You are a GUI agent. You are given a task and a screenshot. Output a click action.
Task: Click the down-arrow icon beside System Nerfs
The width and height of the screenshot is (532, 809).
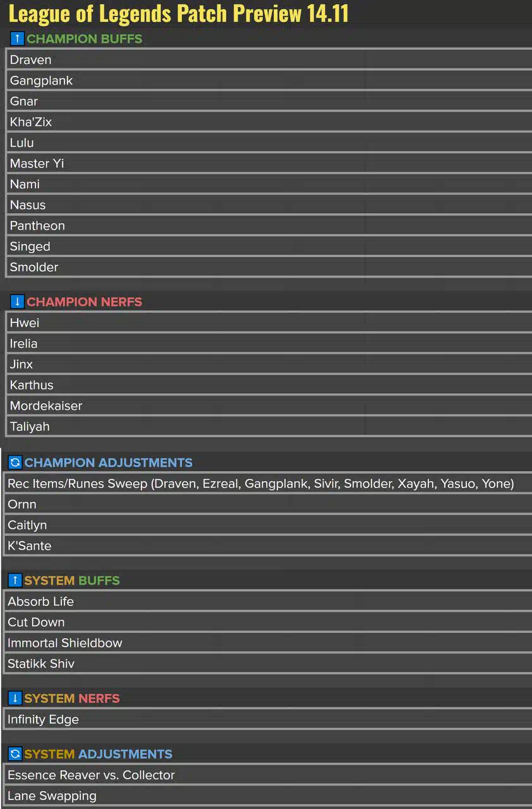tap(15, 698)
